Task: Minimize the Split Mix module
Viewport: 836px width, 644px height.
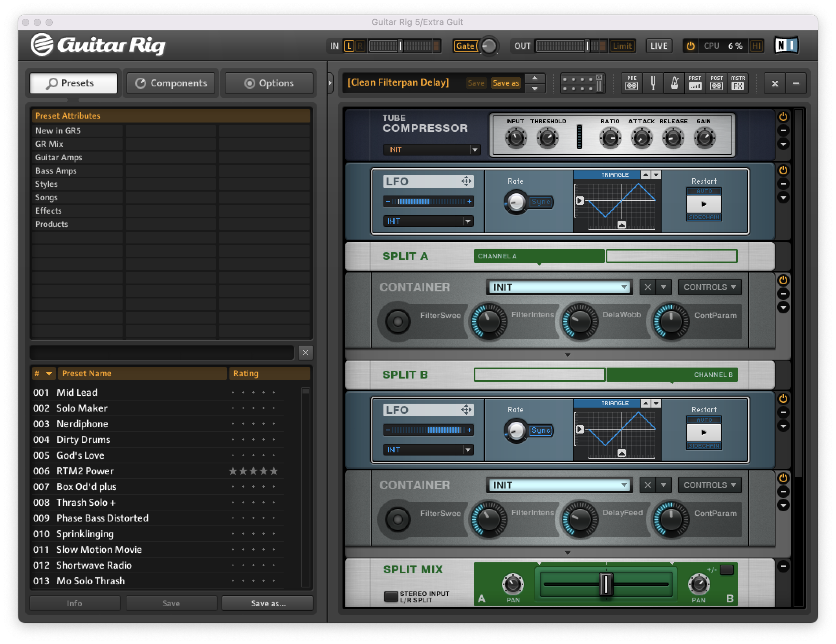Action: point(783,566)
